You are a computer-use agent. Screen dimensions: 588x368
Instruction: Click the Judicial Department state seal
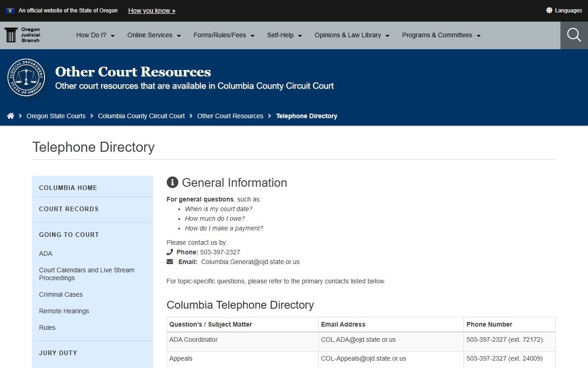pyautogui.click(x=26, y=77)
